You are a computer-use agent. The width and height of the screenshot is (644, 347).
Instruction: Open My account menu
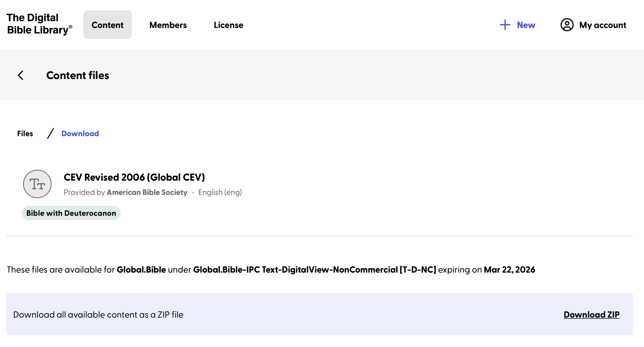(x=603, y=25)
